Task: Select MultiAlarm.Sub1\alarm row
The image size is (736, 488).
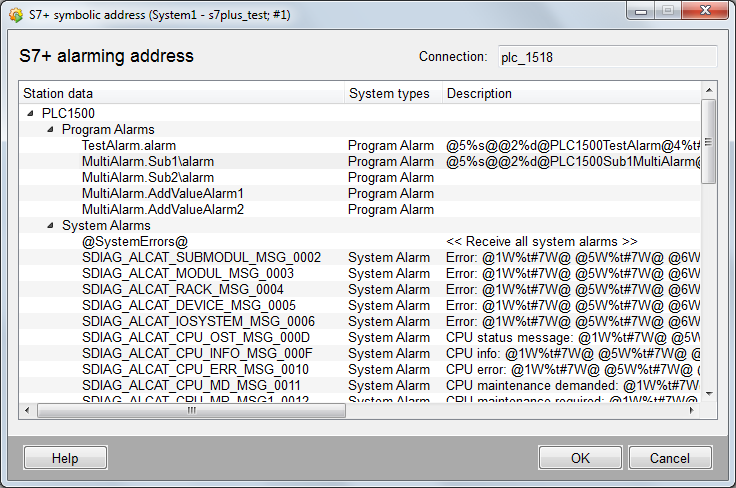Action: click(148, 162)
